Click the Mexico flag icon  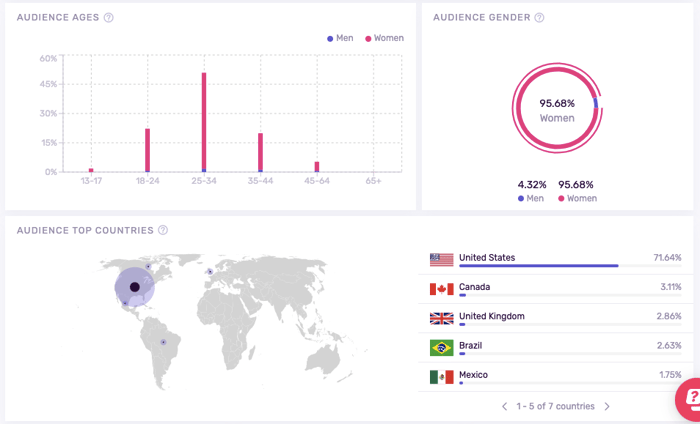(441, 377)
